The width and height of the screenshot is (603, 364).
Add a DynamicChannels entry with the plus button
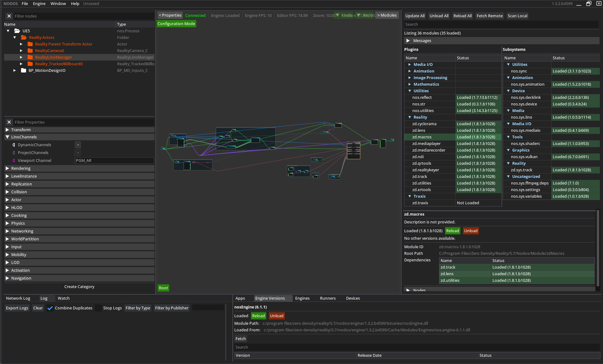click(x=78, y=145)
